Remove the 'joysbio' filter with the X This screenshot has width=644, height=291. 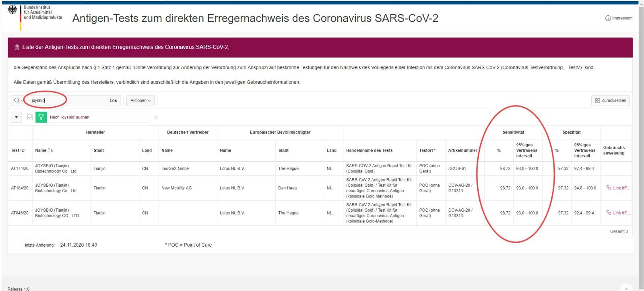tap(156, 117)
